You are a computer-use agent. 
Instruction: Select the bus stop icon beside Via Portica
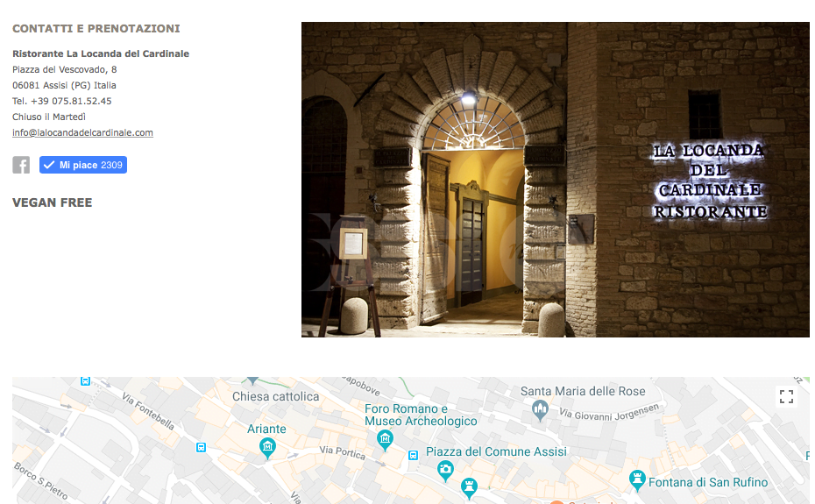point(413,455)
